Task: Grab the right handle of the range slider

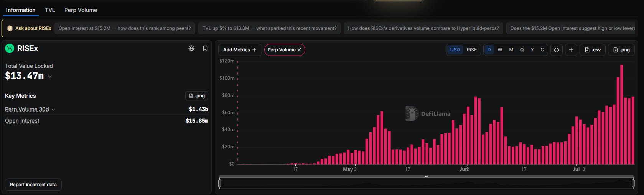Action: 633,184
